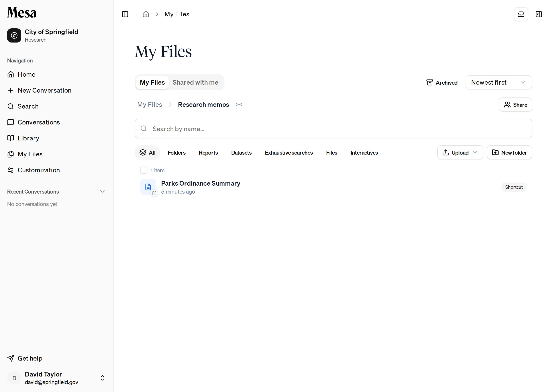The height and width of the screenshot is (392, 553).
Task: Collapse Recent Conversations section
Action: (x=102, y=191)
